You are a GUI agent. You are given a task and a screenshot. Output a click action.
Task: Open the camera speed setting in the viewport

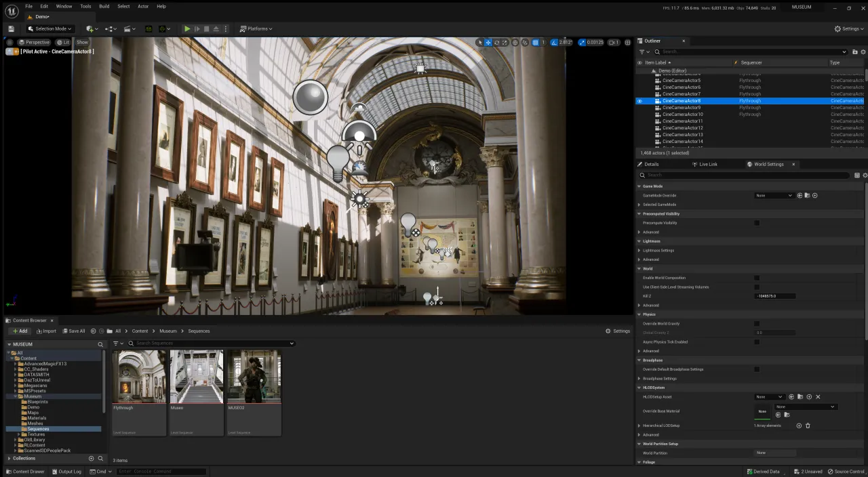coord(613,42)
